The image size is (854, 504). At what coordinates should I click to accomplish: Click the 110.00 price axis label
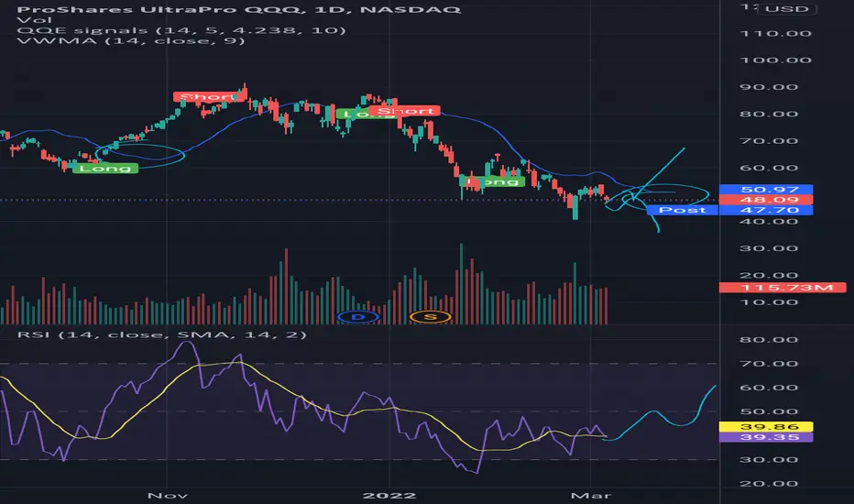tap(775, 34)
